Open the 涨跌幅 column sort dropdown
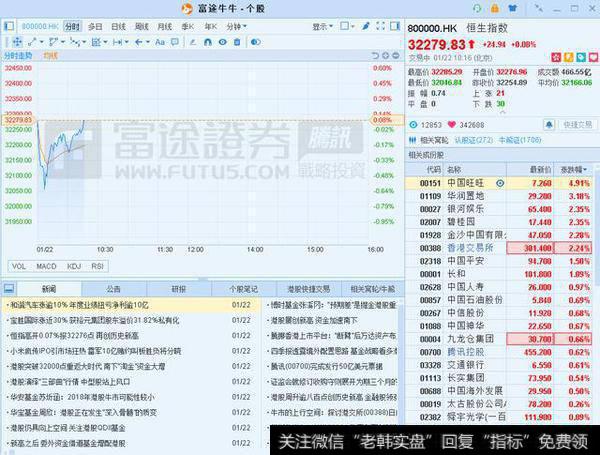The height and width of the screenshot is (455, 600). (x=576, y=169)
